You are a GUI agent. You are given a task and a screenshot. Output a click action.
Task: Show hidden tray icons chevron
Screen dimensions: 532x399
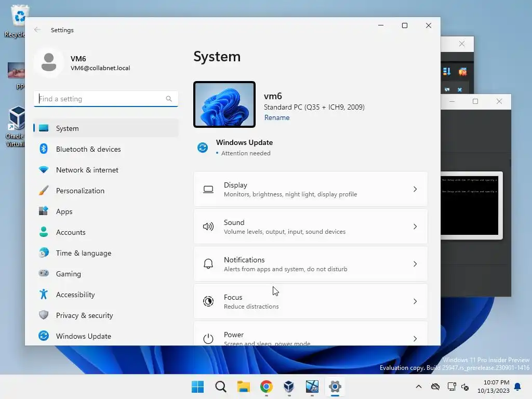click(419, 387)
